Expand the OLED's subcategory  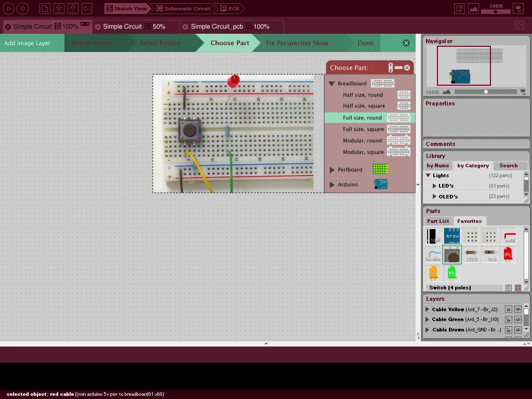[434, 196]
